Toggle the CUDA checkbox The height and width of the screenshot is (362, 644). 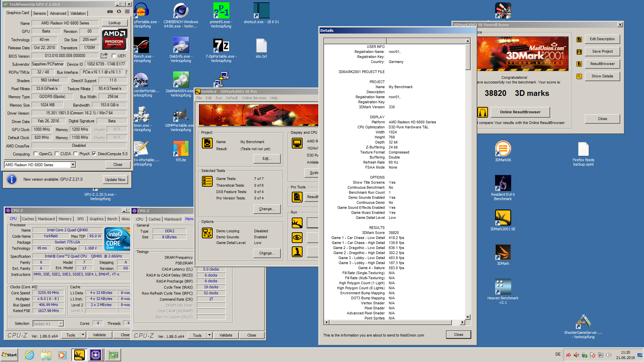[x=57, y=154]
